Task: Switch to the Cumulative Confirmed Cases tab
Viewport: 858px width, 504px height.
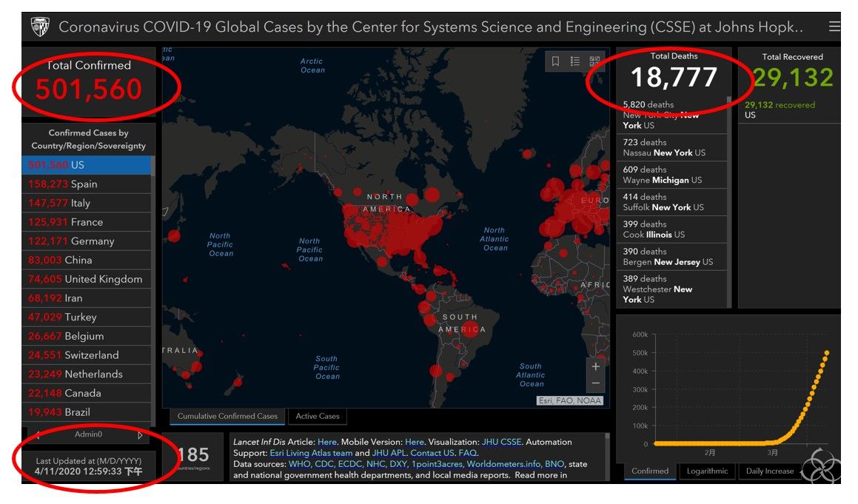Action: [227, 417]
